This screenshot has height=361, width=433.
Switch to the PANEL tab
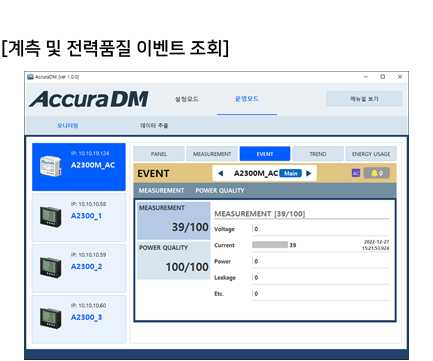[159, 154]
